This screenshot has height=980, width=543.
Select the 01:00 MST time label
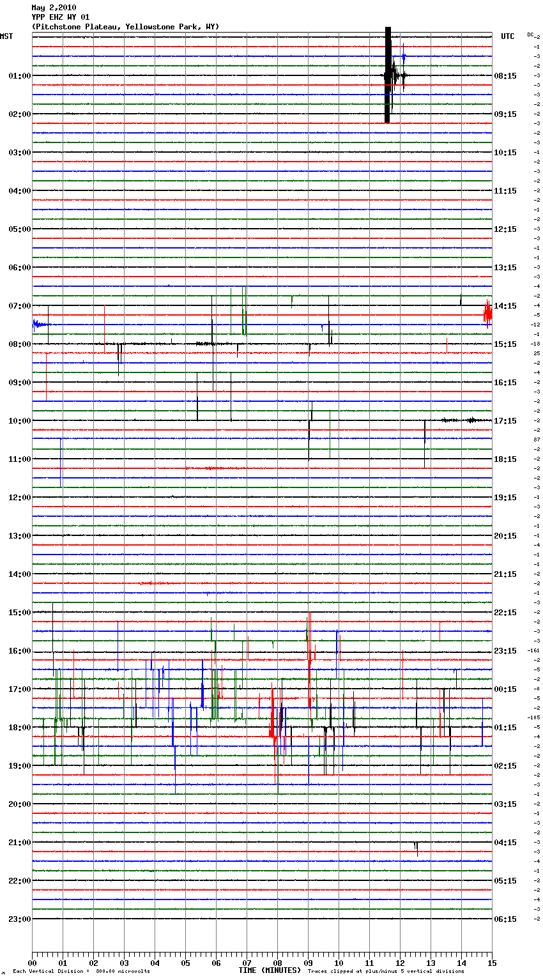pyautogui.click(x=19, y=76)
